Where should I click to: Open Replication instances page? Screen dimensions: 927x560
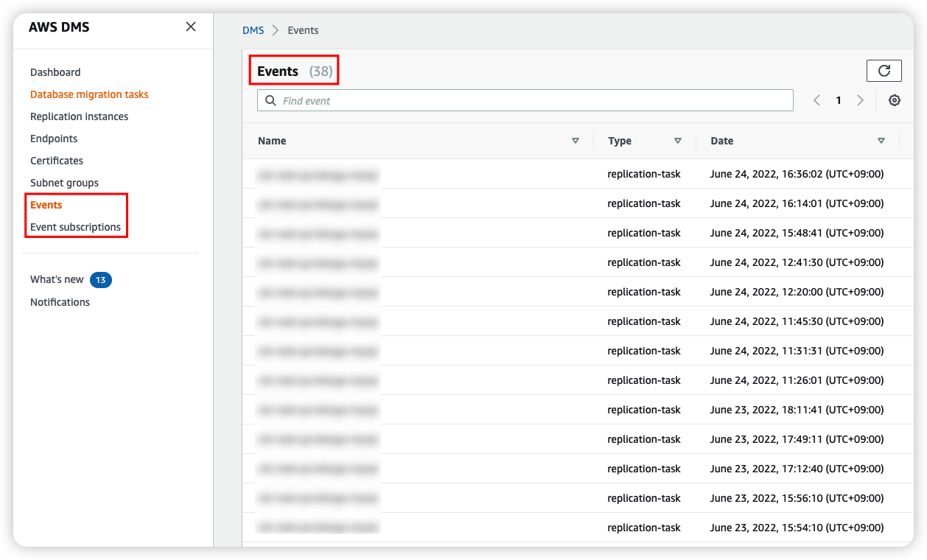(79, 116)
